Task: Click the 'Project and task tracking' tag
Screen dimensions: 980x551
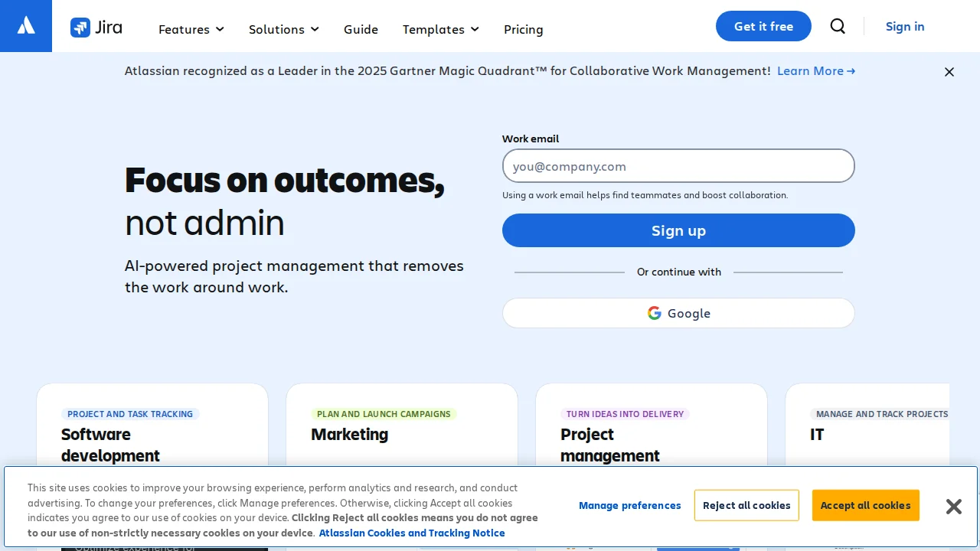Action: (x=130, y=414)
